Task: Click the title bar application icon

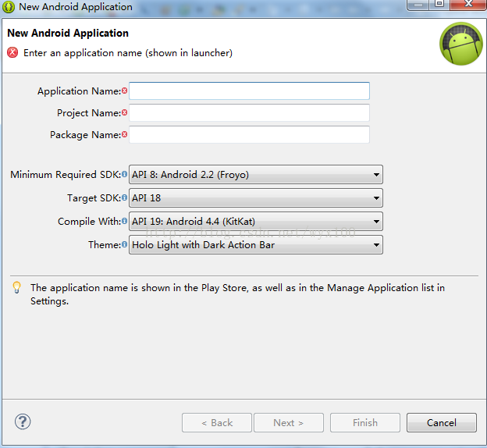Action: coord(9,6)
